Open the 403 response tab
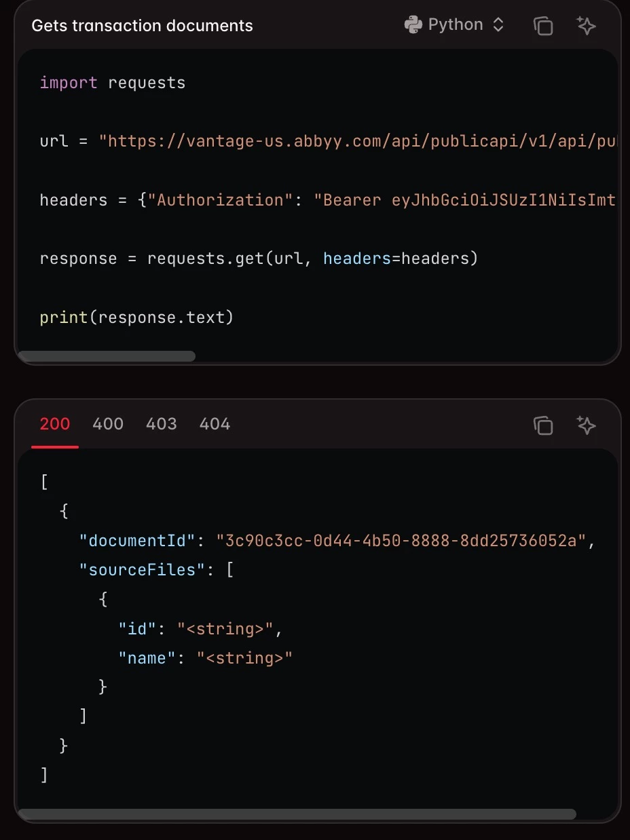 [161, 423]
